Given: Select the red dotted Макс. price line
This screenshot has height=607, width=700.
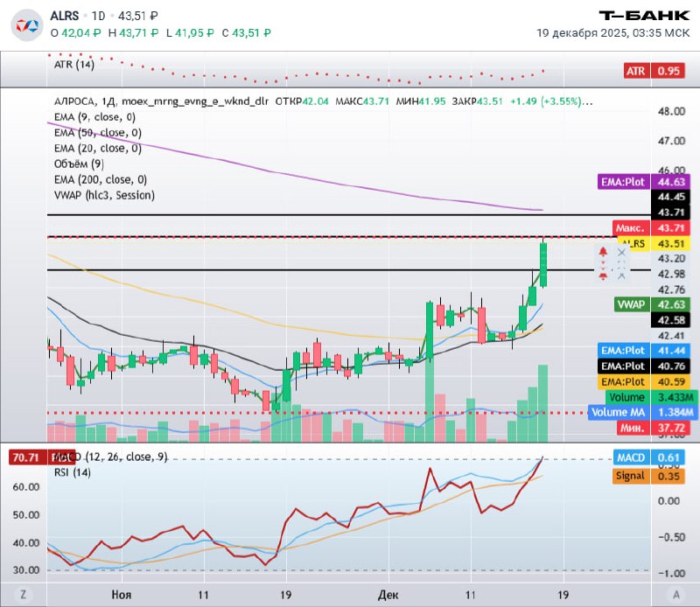Looking at the screenshot, I should click(x=331, y=237).
